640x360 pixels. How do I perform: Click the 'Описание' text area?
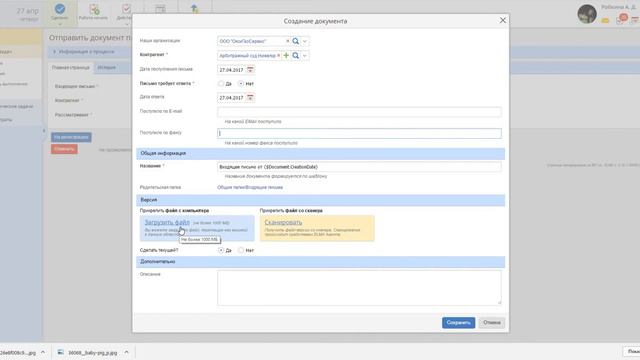coord(359,288)
